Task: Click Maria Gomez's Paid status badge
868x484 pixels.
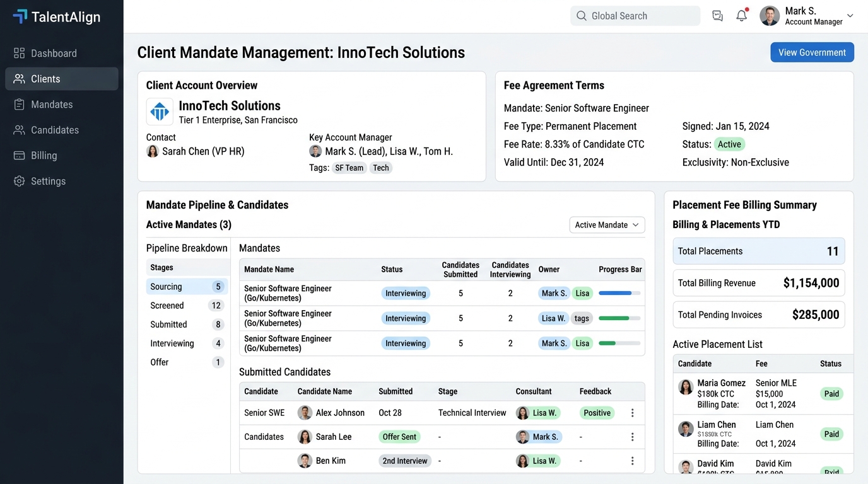Action: pos(832,394)
